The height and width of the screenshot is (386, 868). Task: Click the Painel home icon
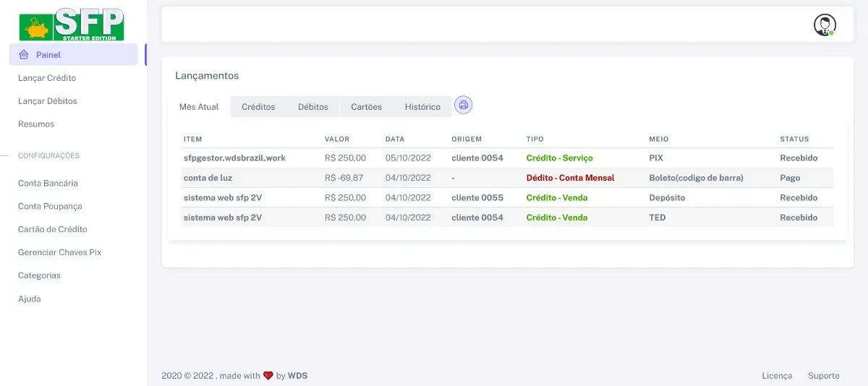click(x=24, y=55)
